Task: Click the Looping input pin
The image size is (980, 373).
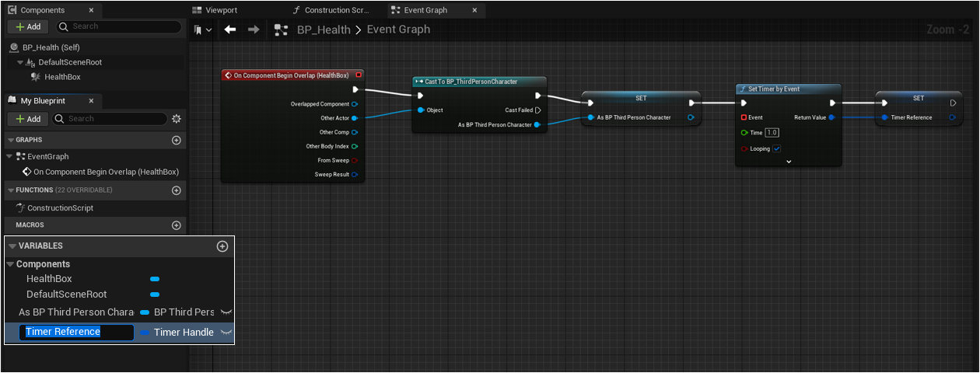Action: click(744, 148)
